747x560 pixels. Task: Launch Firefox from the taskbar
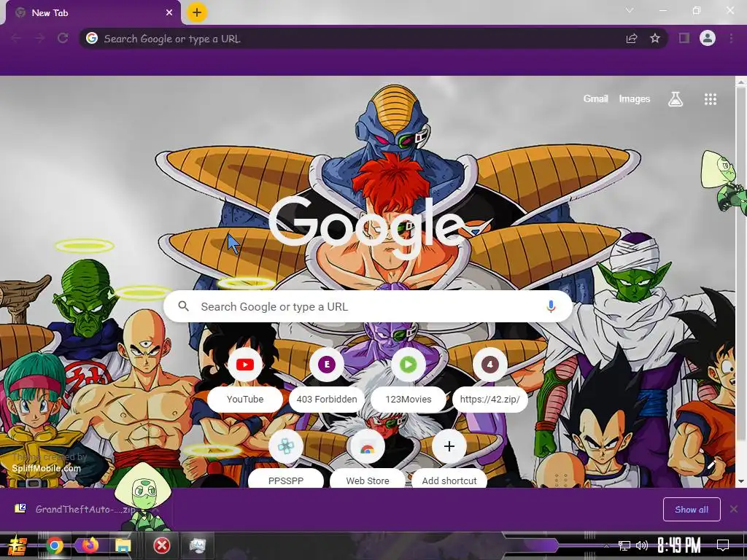tap(90, 545)
